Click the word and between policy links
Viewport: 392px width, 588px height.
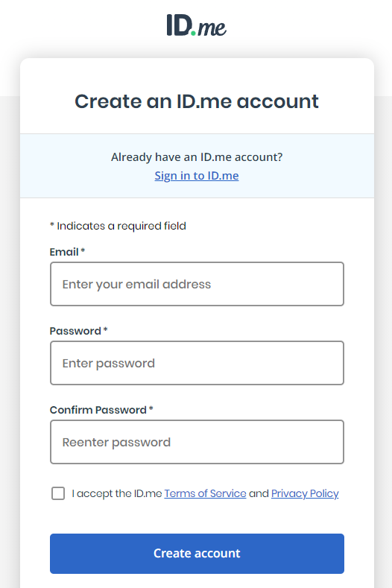point(259,493)
